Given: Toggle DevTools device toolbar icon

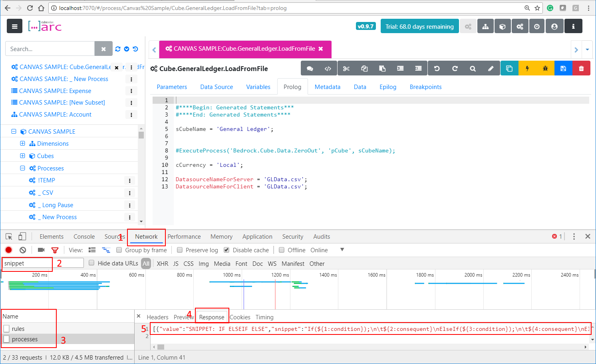Looking at the screenshot, I should 22,236.
